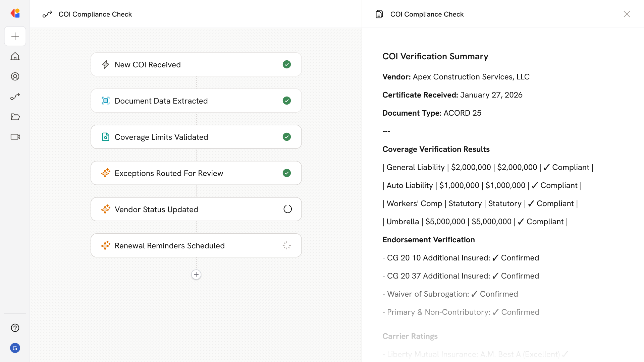Open the Renewal Reminders Scheduled step
644x362 pixels.
click(196, 245)
